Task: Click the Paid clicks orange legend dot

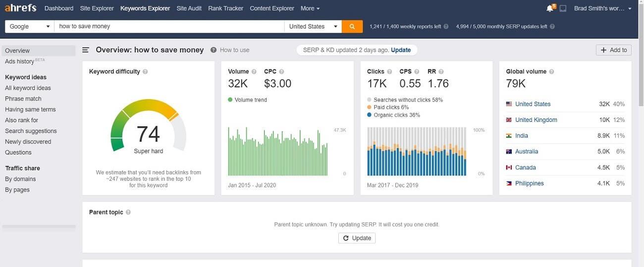Action: pyautogui.click(x=370, y=107)
